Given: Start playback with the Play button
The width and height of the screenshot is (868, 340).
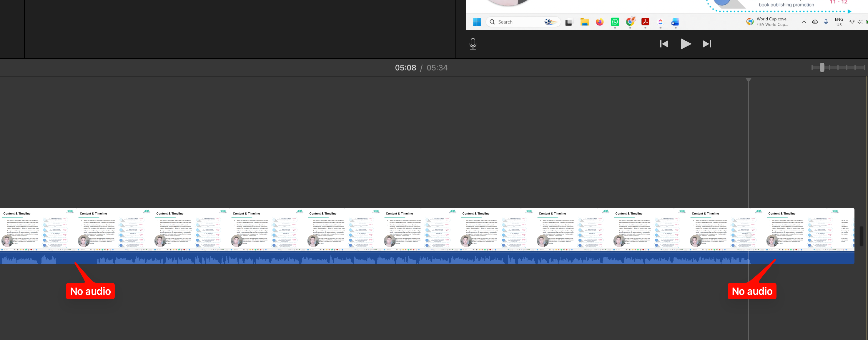Looking at the screenshot, I should point(686,44).
